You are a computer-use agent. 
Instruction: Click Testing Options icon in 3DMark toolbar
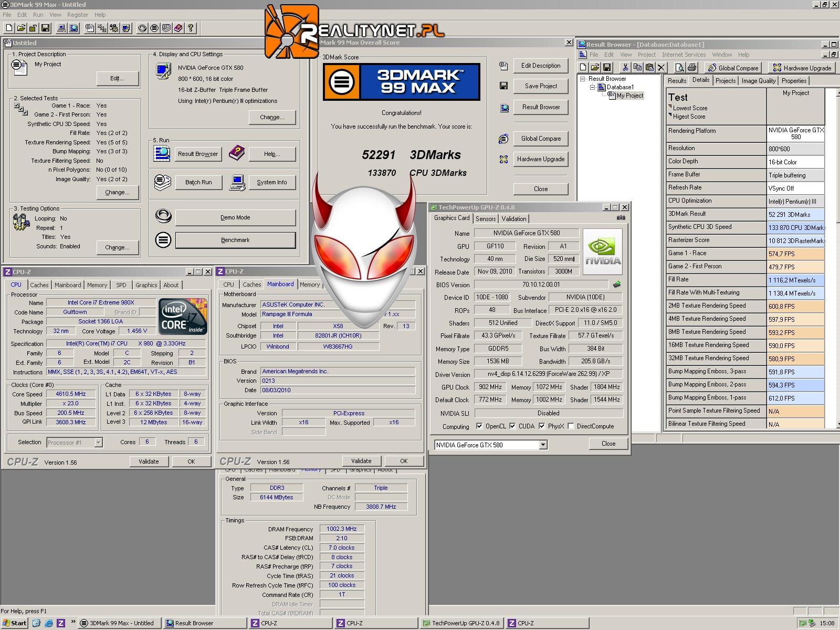[x=114, y=28]
